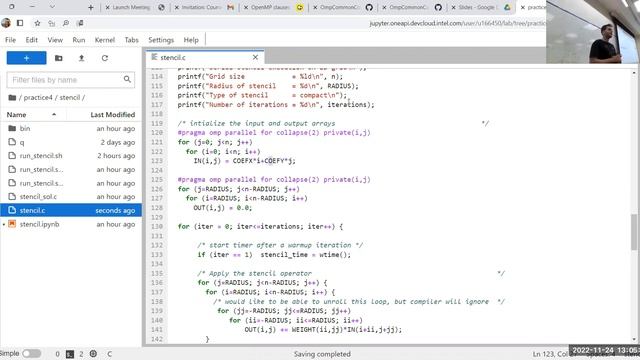Close the Launch Meeting browser tab
The height and width of the screenshot is (360, 640).
(107, 7)
